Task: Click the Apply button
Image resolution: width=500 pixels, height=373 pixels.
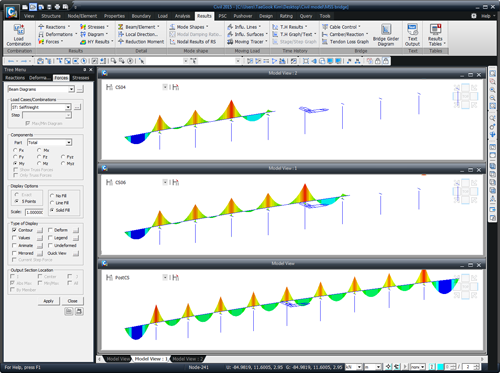Action: tap(49, 301)
